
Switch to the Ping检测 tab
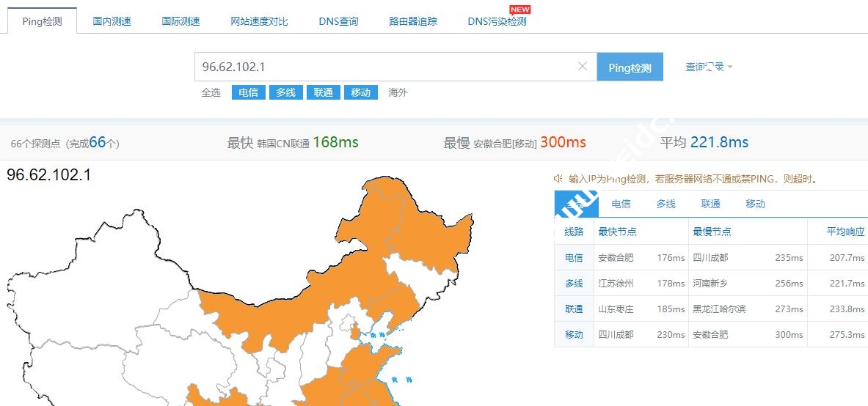tap(42, 21)
